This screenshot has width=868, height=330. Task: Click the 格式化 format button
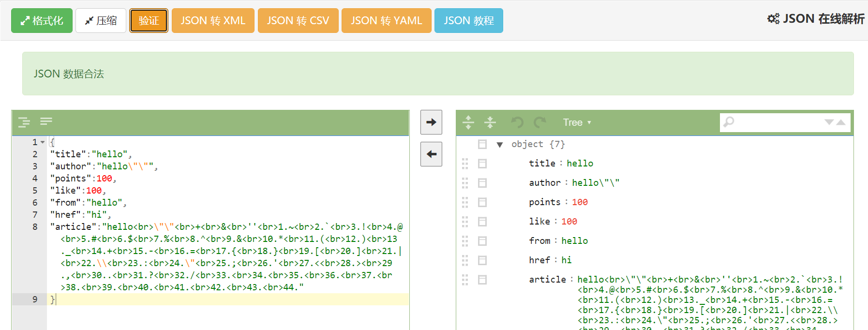coord(42,21)
